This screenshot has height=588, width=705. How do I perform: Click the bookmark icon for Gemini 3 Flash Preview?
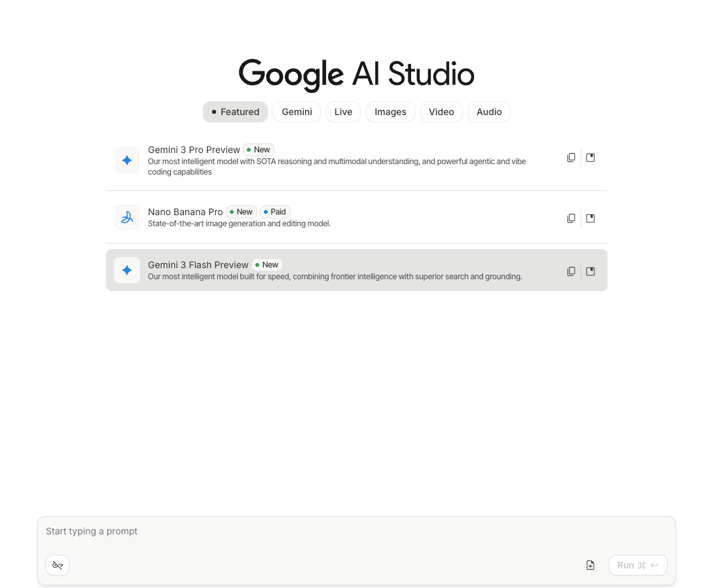click(x=590, y=271)
